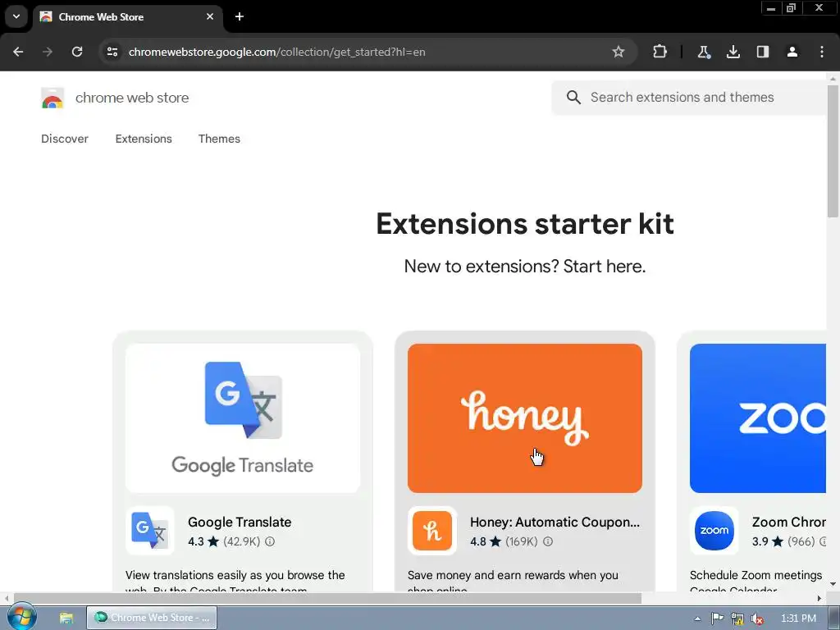
Task: Open File Explorer from the taskbar
Action: 66,618
